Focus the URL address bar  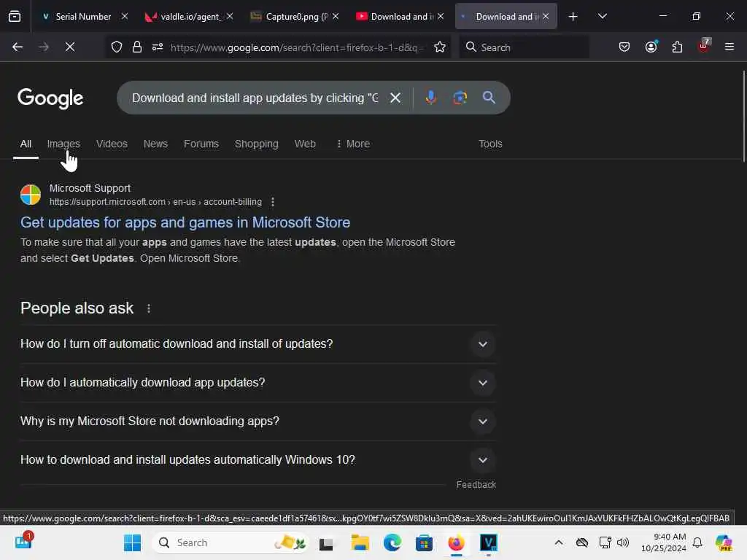click(297, 47)
